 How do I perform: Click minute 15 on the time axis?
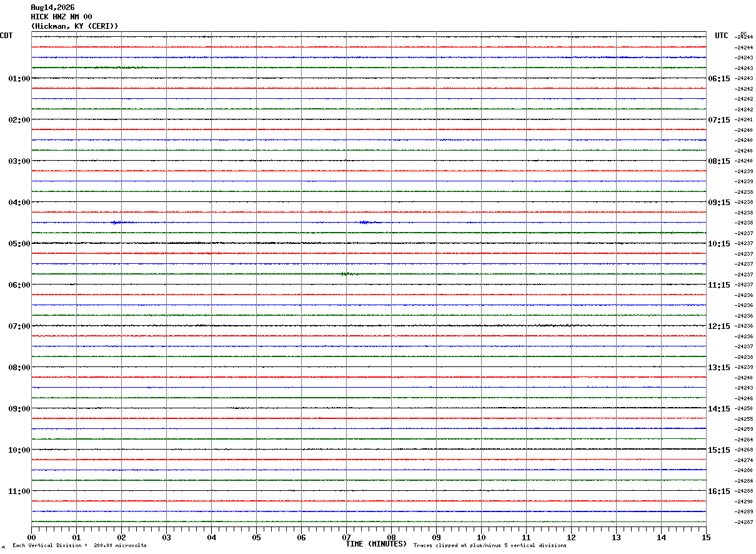tap(706, 537)
